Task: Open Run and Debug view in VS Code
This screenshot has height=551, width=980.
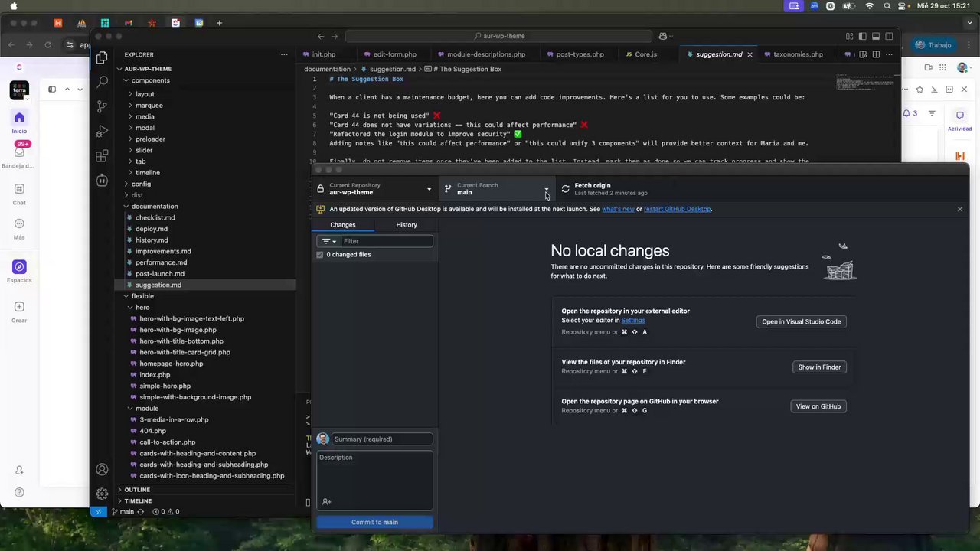Action: point(102,132)
